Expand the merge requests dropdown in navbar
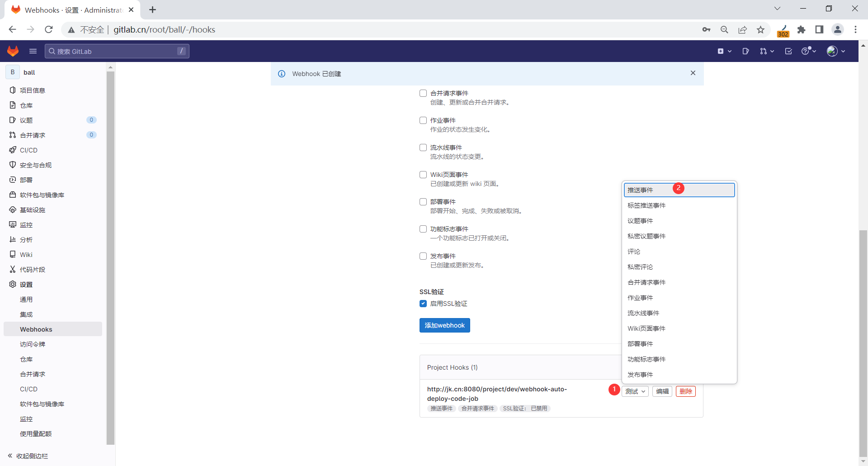The image size is (868, 466). [x=767, y=51]
